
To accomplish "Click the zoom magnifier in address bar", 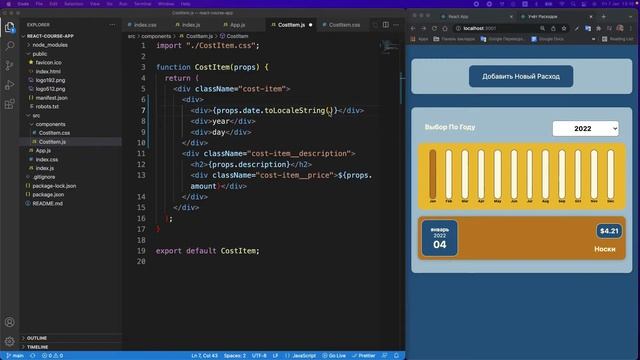I will click(x=542, y=28).
